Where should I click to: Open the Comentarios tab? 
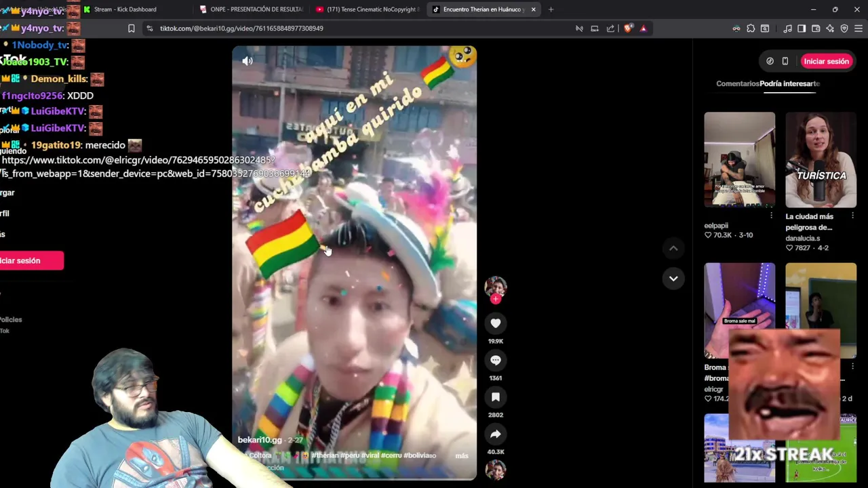(738, 83)
